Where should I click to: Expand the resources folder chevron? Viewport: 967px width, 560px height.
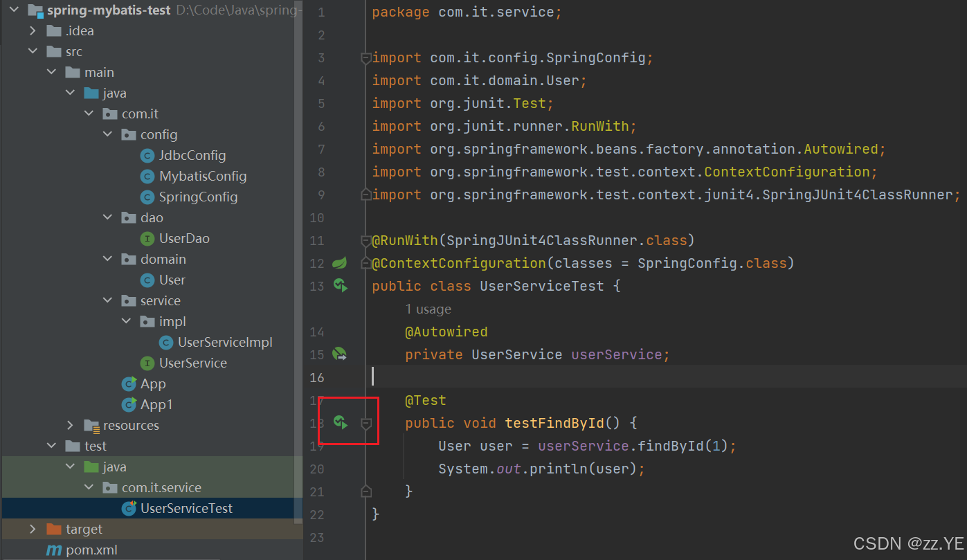point(70,426)
